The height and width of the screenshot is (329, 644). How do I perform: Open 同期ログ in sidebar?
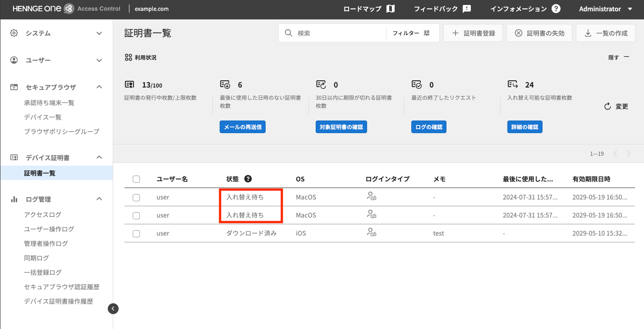tap(37, 258)
